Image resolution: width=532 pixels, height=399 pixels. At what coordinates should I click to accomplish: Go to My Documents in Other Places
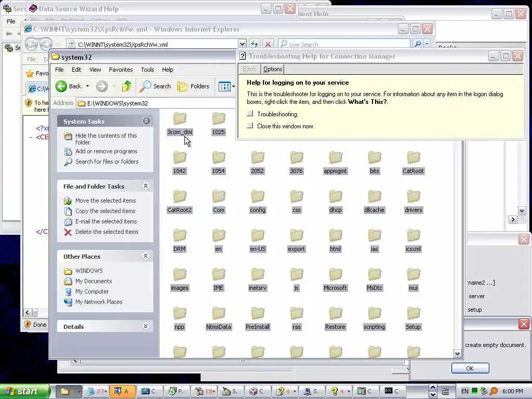88,281
